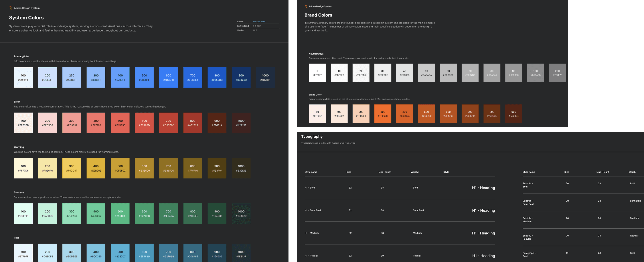644x262 pixels.
Task: Select the Error 1000 swatch #42221F
Action: pos(241,123)
